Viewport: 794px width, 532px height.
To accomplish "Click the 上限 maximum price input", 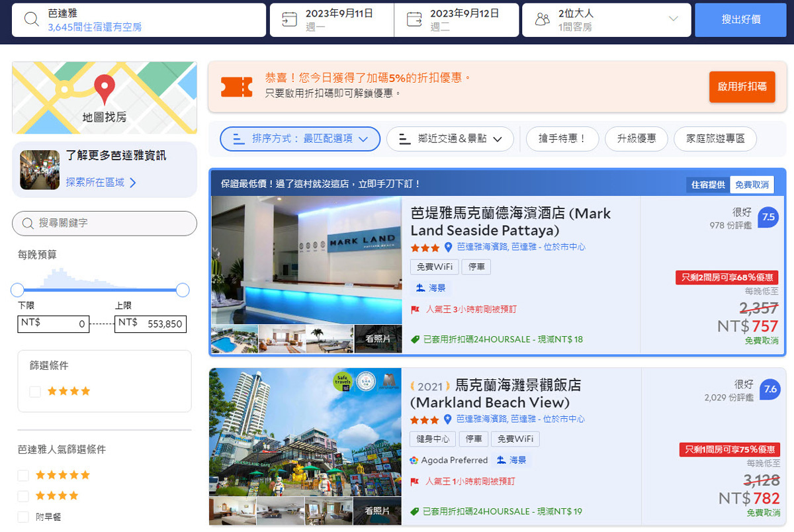I will 150,324.
